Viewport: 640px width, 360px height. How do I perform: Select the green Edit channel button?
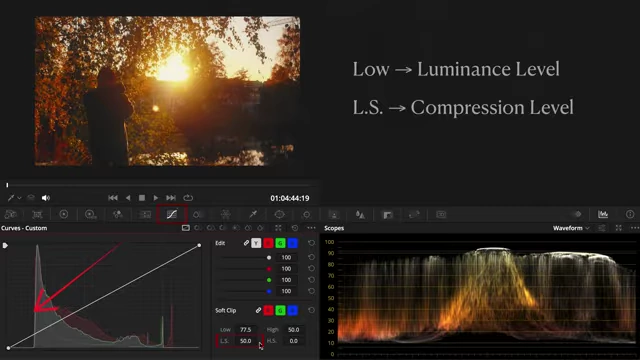pyautogui.click(x=280, y=243)
